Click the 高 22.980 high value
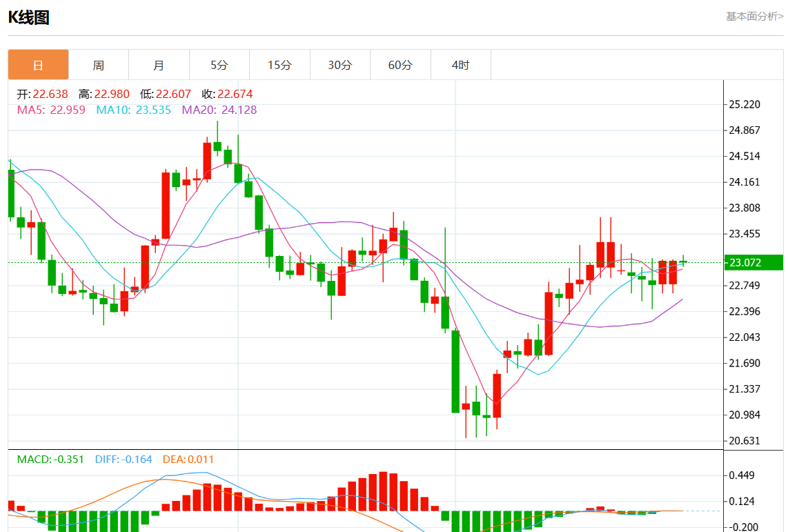The height and width of the screenshot is (532, 788). [x=104, y=94]
